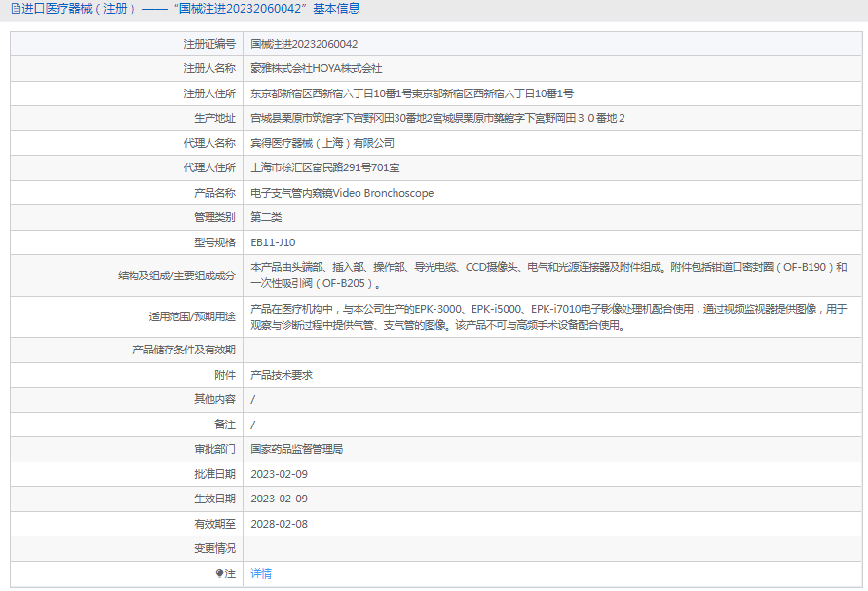
Task: Select the intended-use text starting with 产品在医疗机构中
Action: pos(548,317)
